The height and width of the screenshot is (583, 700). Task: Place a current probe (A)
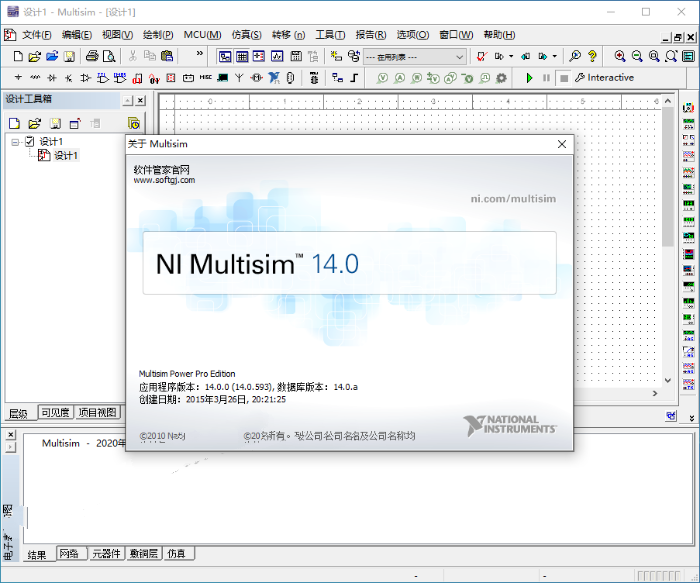click(400, 78)
